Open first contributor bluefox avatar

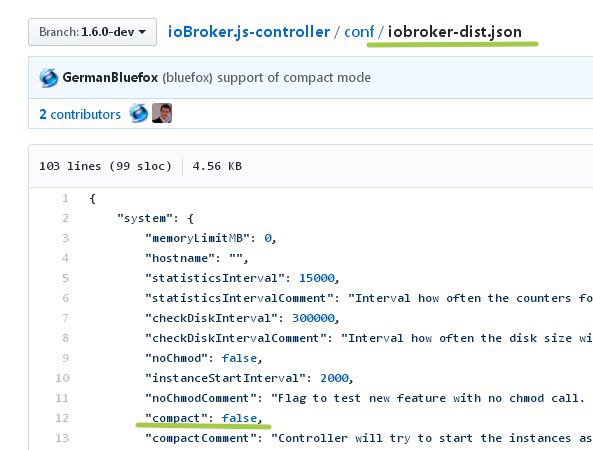point(139,113)
